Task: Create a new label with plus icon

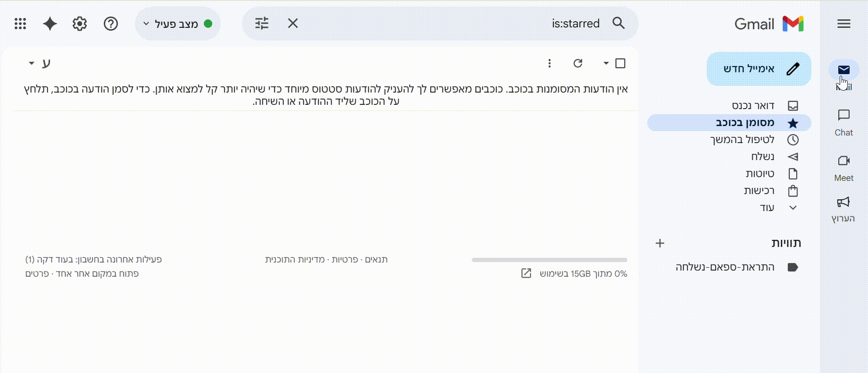Action: 659,243
